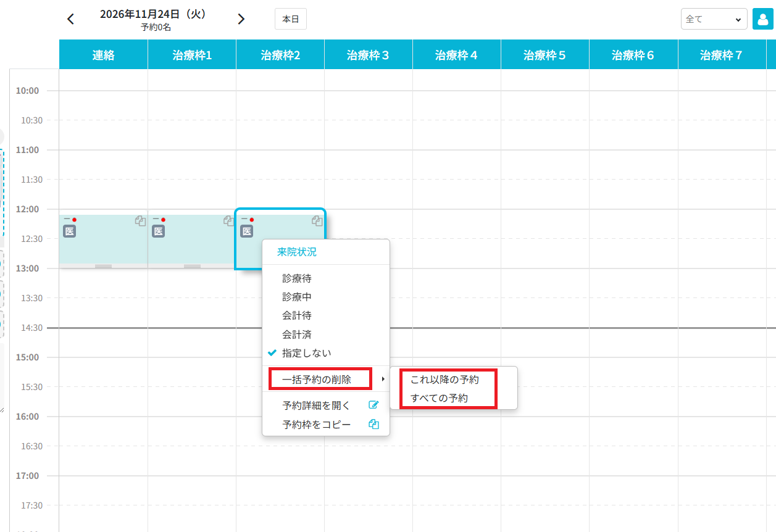776x532 pixels.
Task: Click the 治療枠3 column header
Action: click(369, 55)
